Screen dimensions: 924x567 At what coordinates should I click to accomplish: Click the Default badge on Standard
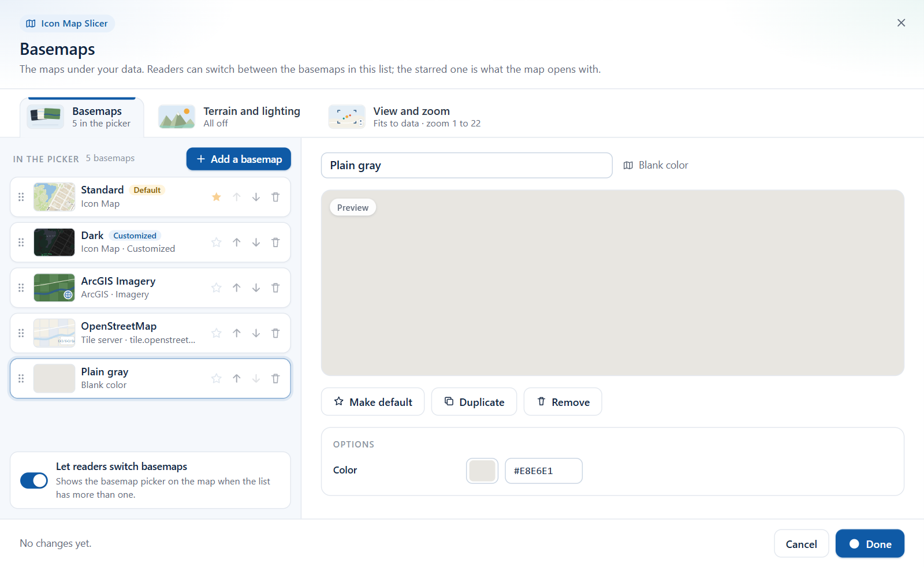click(147, 190)
